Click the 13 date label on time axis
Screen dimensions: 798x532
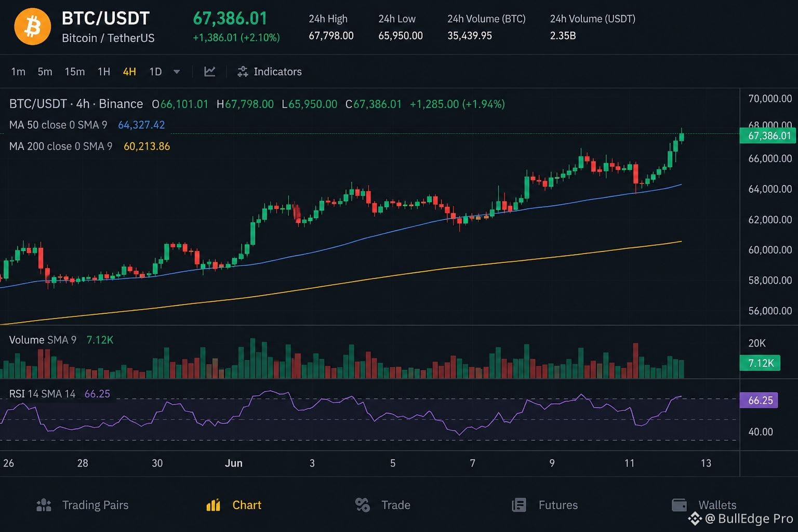(706, 463)
